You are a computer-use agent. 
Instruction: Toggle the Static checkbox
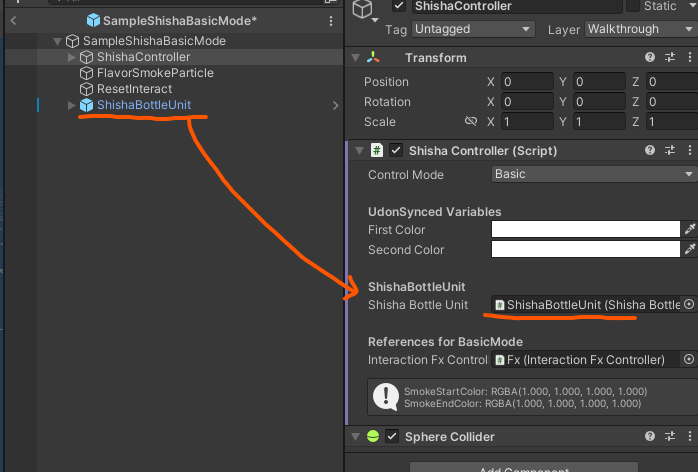[633, 6]
